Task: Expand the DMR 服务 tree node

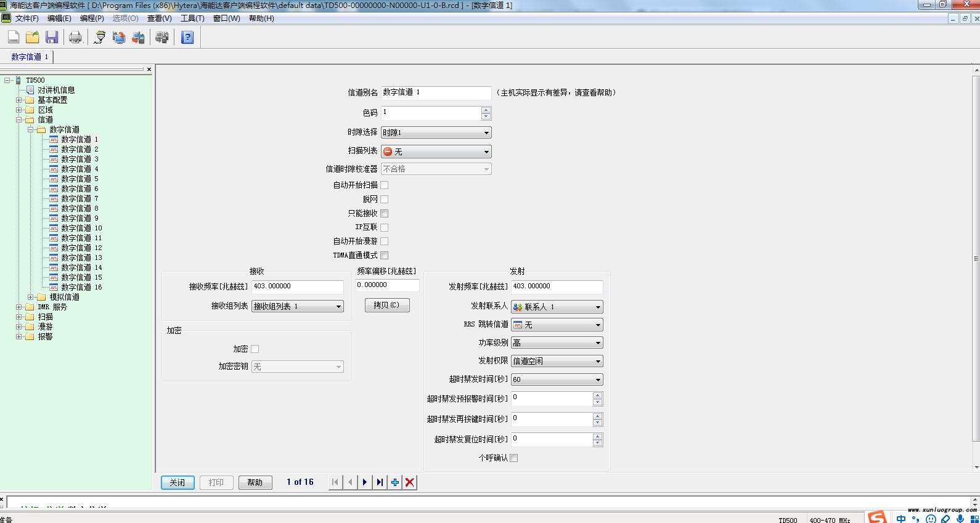Action: point(19,307)
